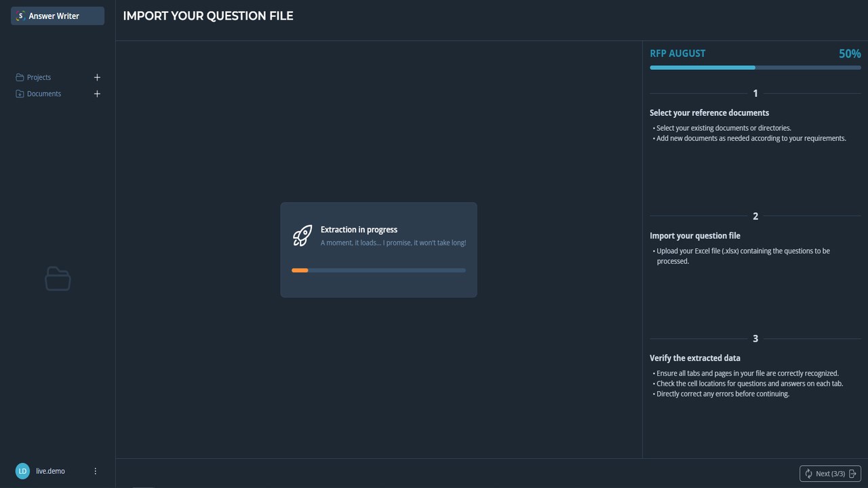The width and height of the screenshot is (868, 488).
Task: Click the empty folder placeholder in sidebar
Action: [x=58, y=279]
